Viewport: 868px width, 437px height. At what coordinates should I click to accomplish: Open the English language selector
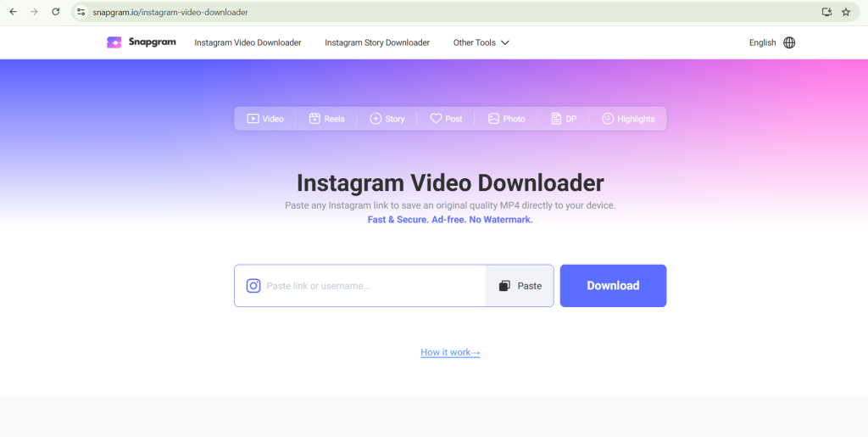coord(762,42)
